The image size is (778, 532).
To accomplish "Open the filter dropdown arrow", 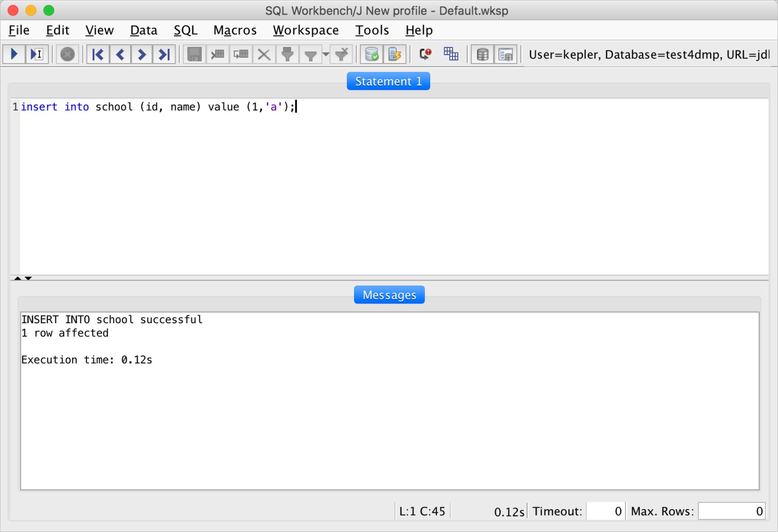I will coord(326,54).
